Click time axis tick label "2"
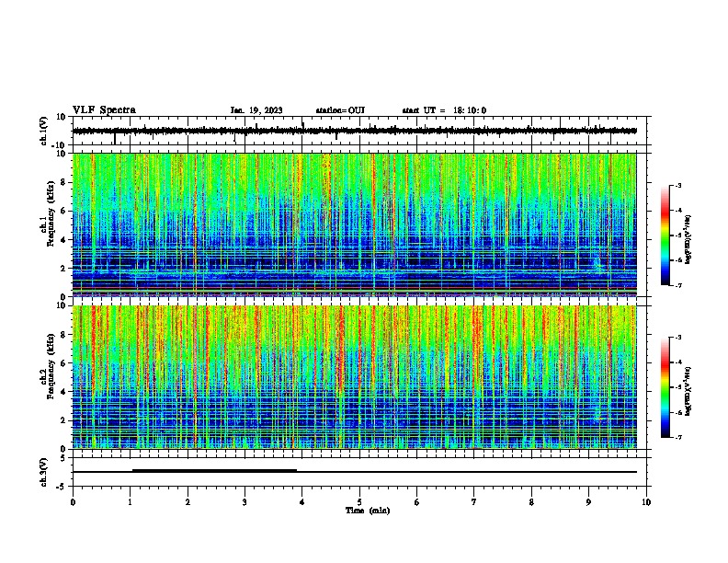 (x=188, y=502)
